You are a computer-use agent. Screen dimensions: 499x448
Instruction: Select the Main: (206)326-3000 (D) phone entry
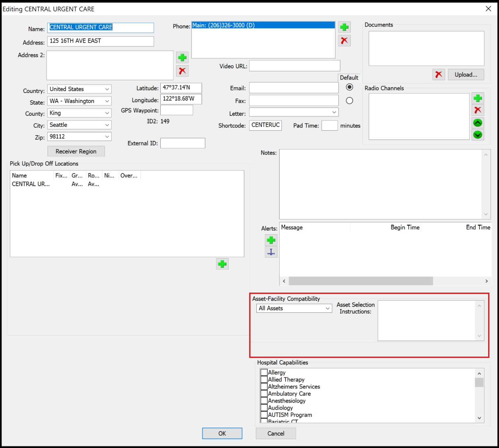click(263, 25)
